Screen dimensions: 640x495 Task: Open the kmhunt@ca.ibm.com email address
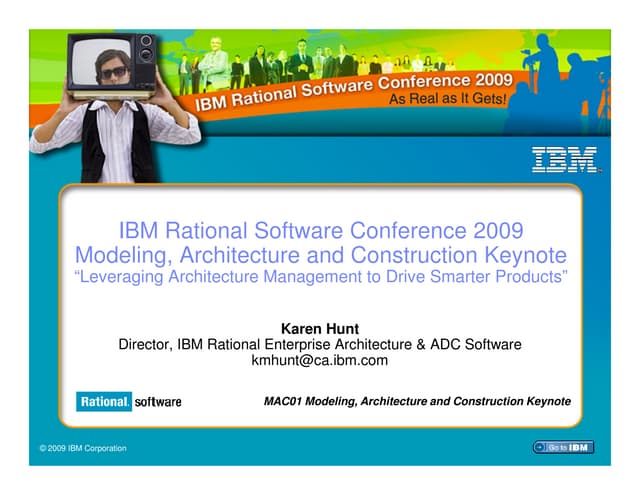(x=320, y=360)
